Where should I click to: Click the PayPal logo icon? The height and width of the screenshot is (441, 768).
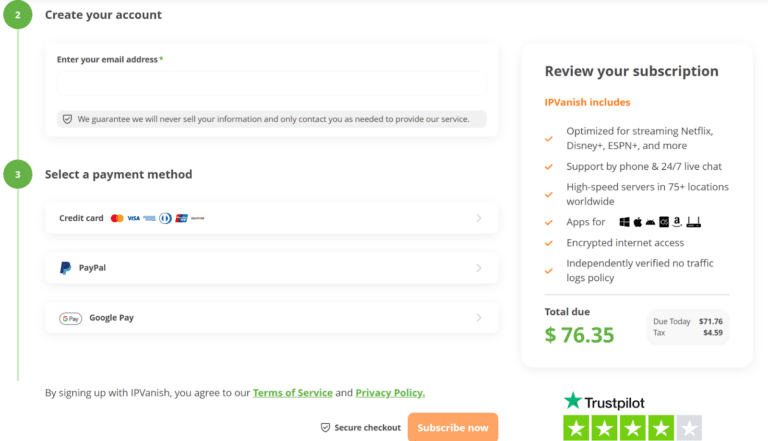click(x=65, y=268)
